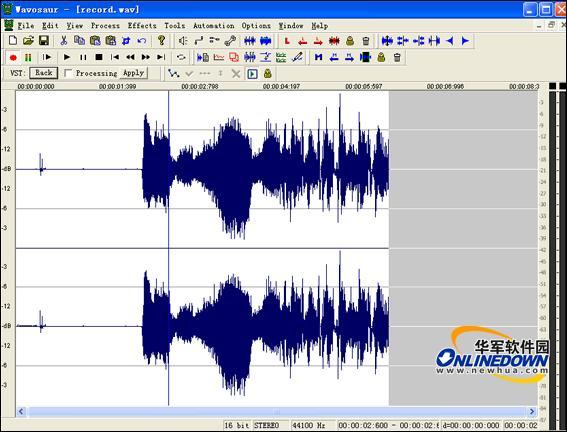The height and width of the screenshot is (432, 567).
Task: Click the Apply button
Action: 133,73
